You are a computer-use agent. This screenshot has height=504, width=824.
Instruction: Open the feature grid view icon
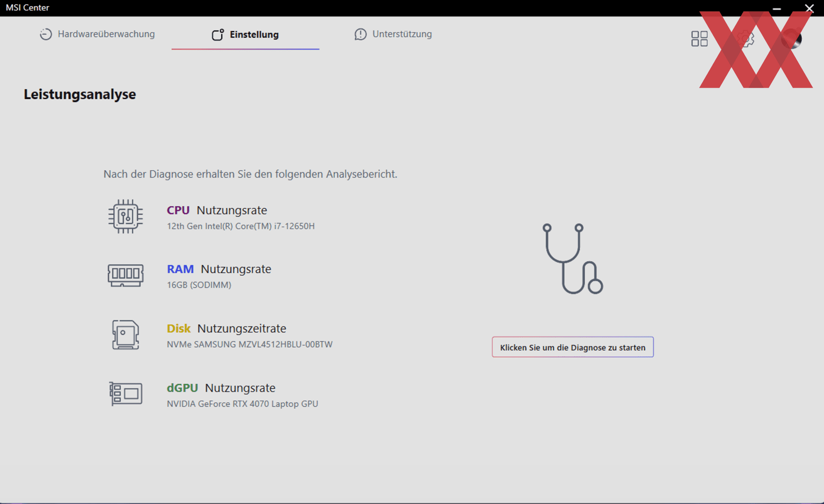[699, 39]
